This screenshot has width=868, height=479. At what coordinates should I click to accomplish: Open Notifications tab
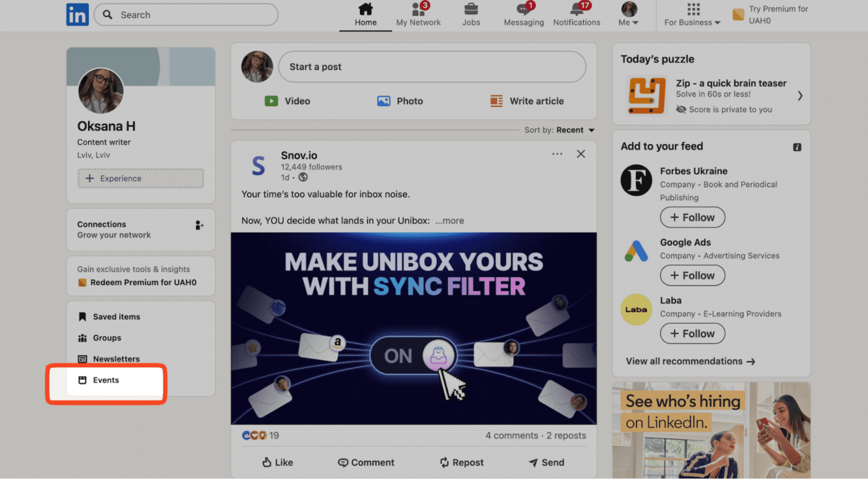[576, 15]
